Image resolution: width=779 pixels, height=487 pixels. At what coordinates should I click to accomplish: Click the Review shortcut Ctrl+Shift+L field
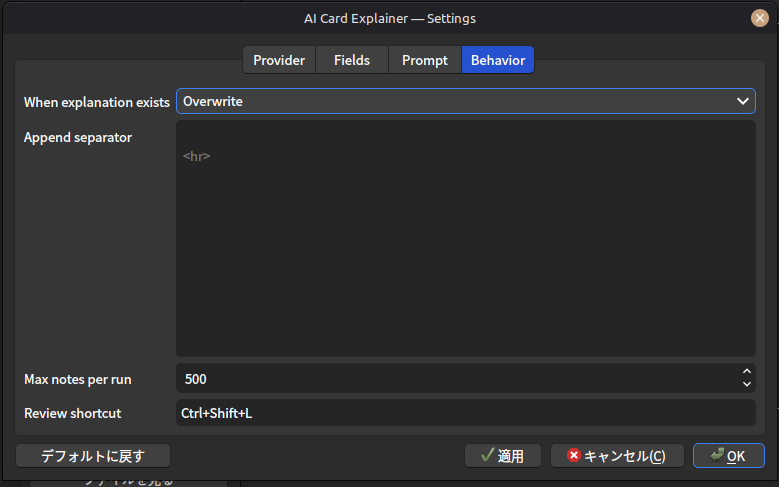[x=465, y=413]
